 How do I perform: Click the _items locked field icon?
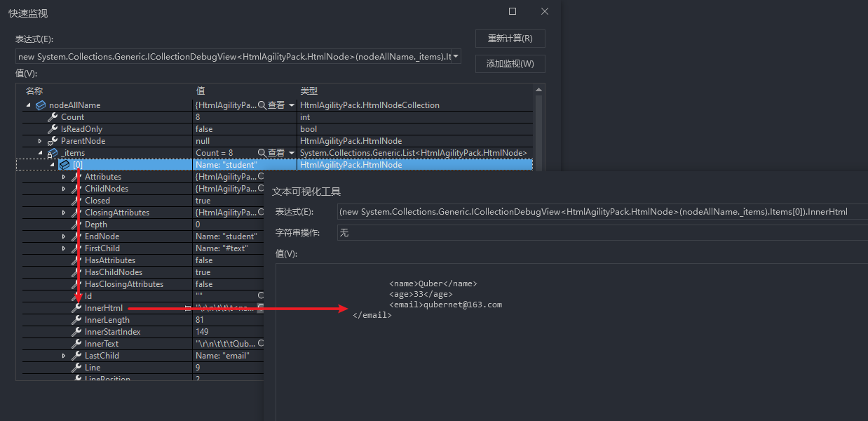click(53, 153)
